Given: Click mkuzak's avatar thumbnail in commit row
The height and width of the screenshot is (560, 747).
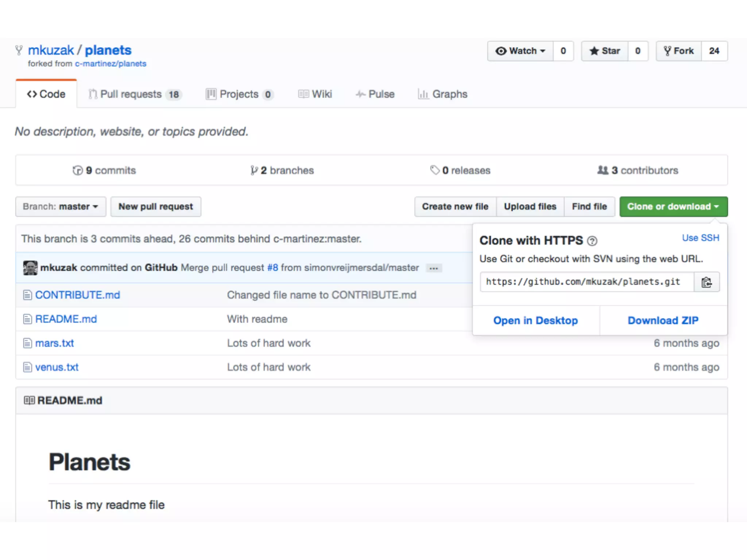Looking at the screenshot, I should tap(30, 268).
